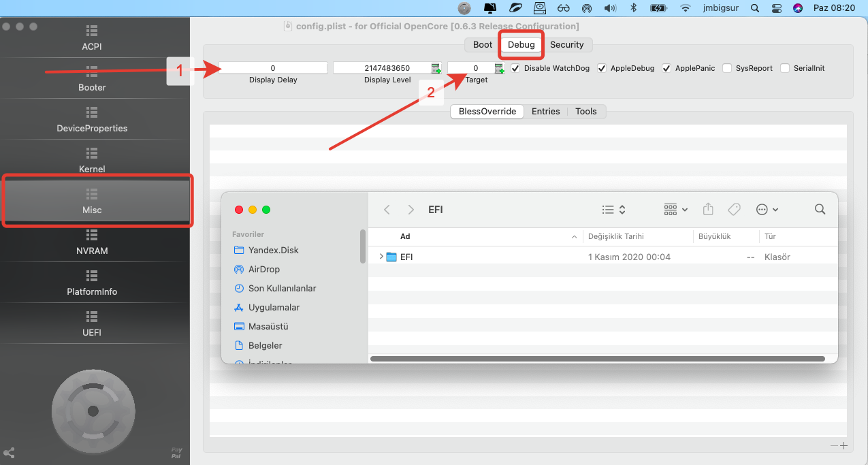The height and width of the screenshot is (465, 868).
Task: Open Son Kullanılanlar in Finder sidebar
Action: click(x=282, y=288)
